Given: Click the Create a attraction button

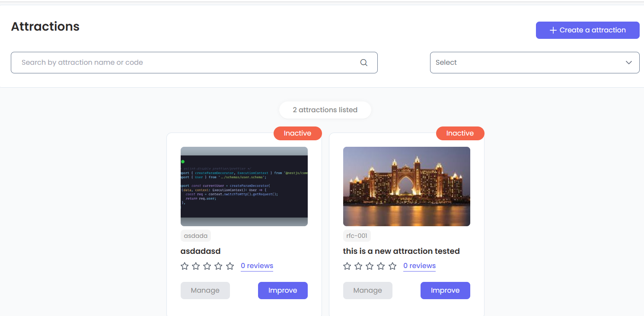Looking at the screenshot, I should coord(587,30).
